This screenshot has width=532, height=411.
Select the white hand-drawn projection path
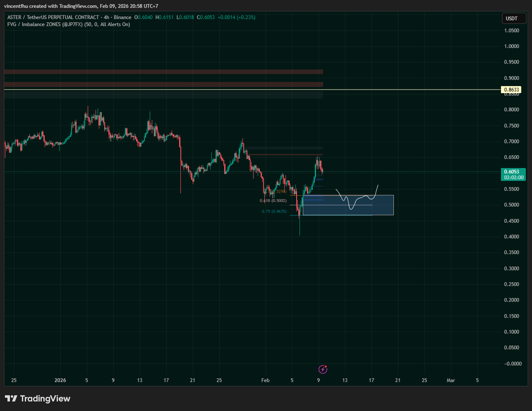click(x=357, y=197)
